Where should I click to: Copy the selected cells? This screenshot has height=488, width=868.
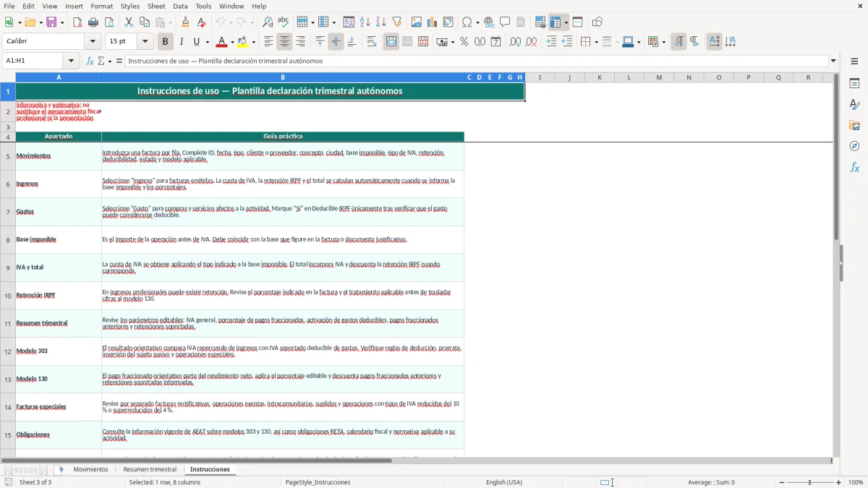144,22
